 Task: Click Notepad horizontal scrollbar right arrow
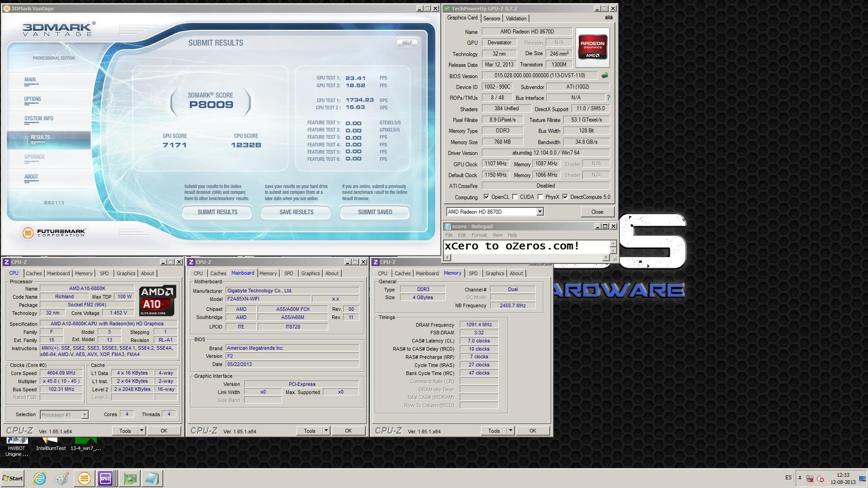[x=606, y=258]
